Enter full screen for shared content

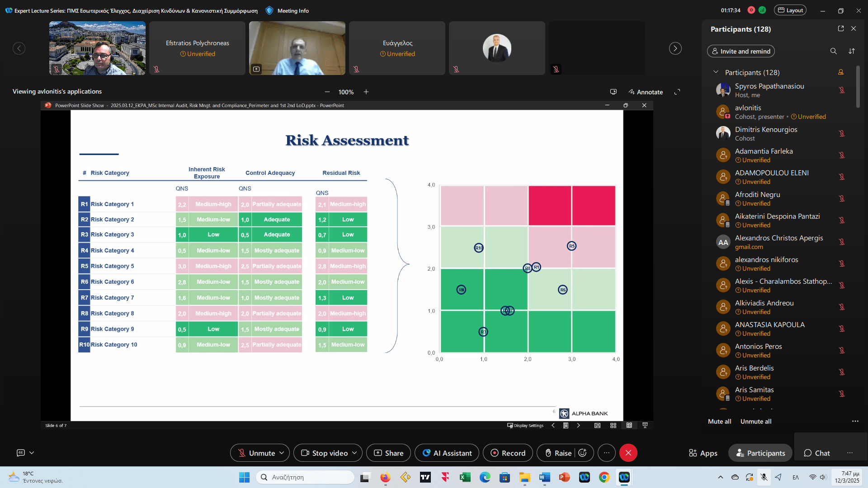tap(677, 92)
